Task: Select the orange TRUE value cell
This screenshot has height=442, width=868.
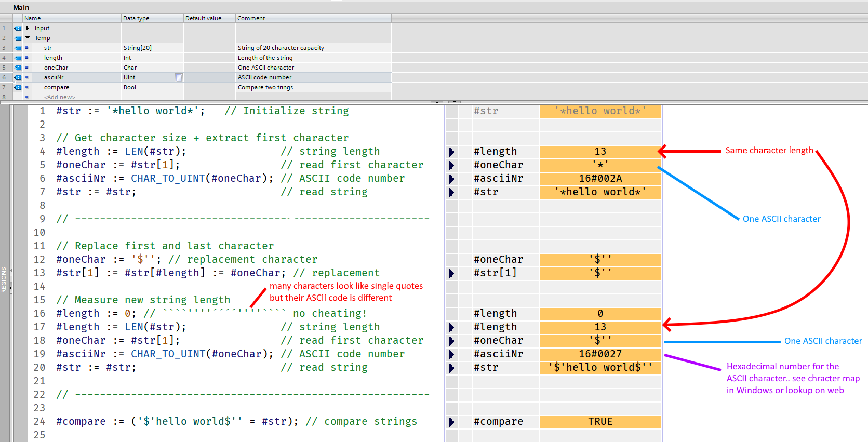Action: coord(600,422)
